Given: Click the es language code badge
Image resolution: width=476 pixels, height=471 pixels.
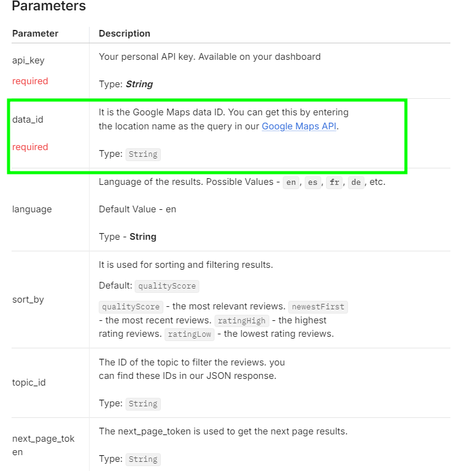Looking at the screenshot, I should click(313, 182).
